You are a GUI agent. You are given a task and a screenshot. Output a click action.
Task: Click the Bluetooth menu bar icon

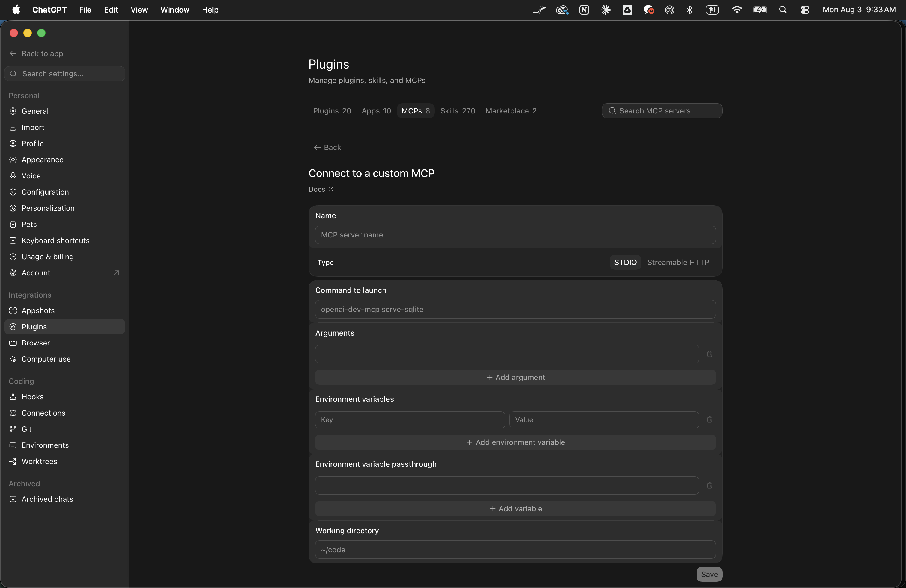point(689,10)
